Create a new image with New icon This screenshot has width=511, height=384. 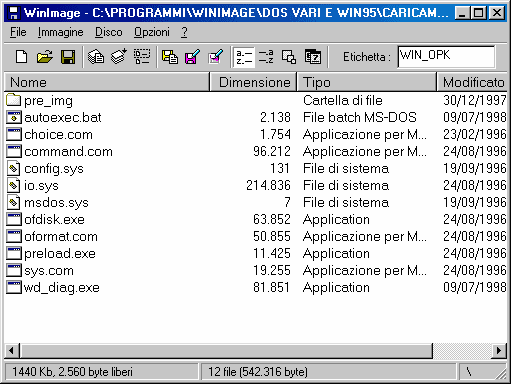22,57
